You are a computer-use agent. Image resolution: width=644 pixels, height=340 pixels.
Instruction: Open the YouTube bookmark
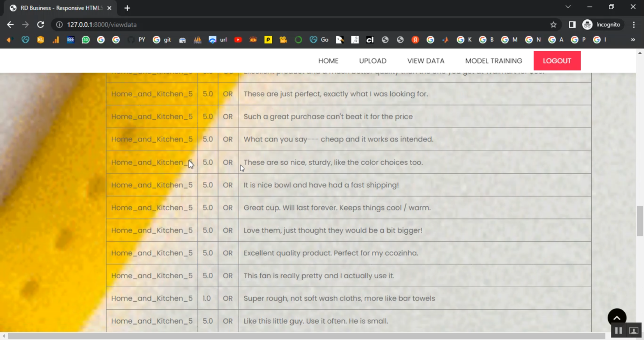click(x=238, y=40)
